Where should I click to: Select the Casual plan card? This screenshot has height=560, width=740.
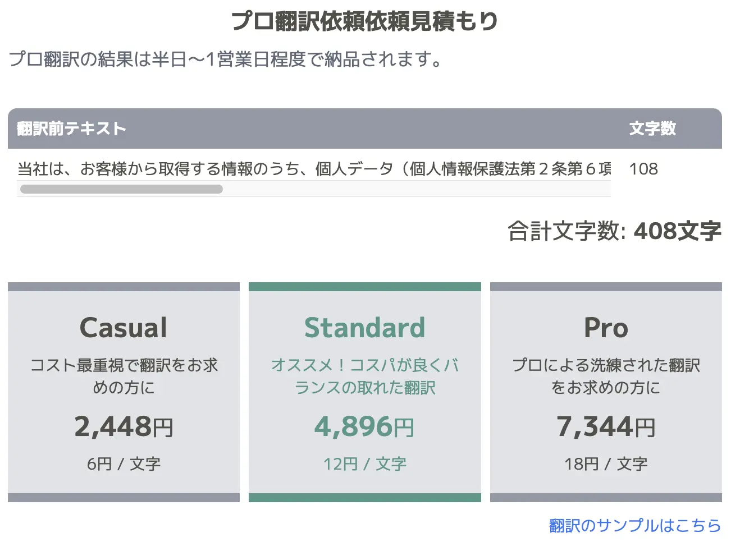point(124,392)
